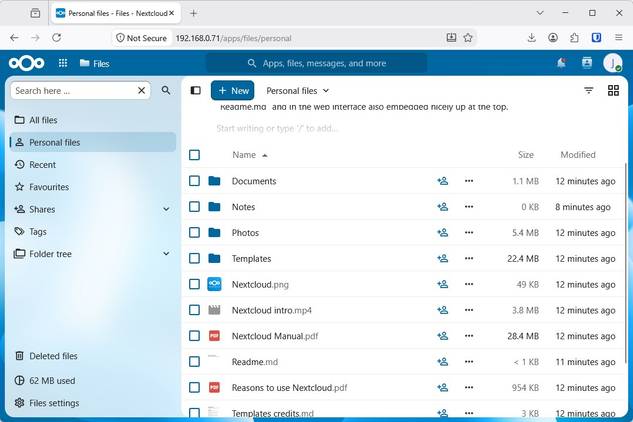Open actions menu for Readme.md
Screen dimensions: 633x422
(x=469, y=362)
